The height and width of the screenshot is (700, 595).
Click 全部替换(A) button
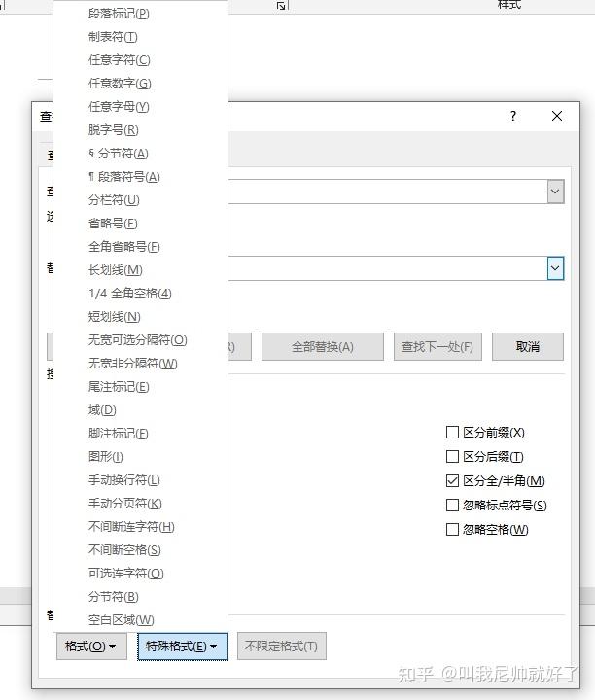click(322, 346)
